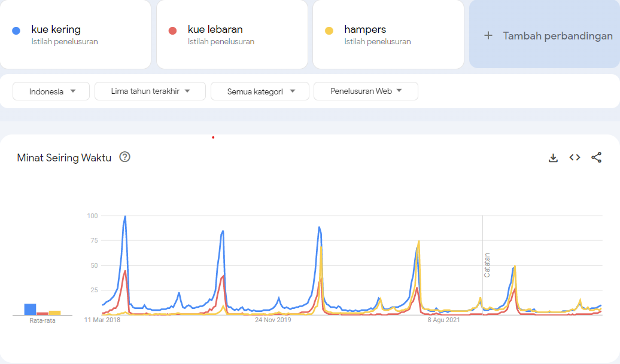This screenshot has width=620, height=364.
Task: Click the blue Rata-rata average bar
Action: [x=30, y=309]
